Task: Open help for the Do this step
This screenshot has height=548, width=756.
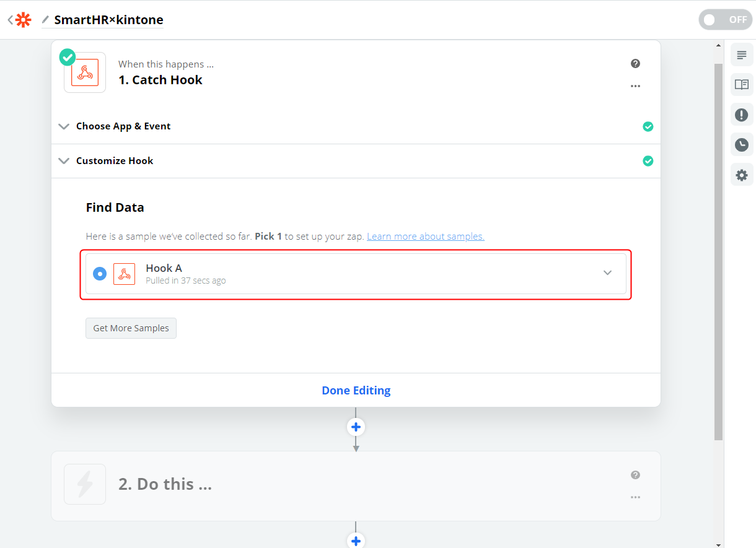Action: pos(635,475)
